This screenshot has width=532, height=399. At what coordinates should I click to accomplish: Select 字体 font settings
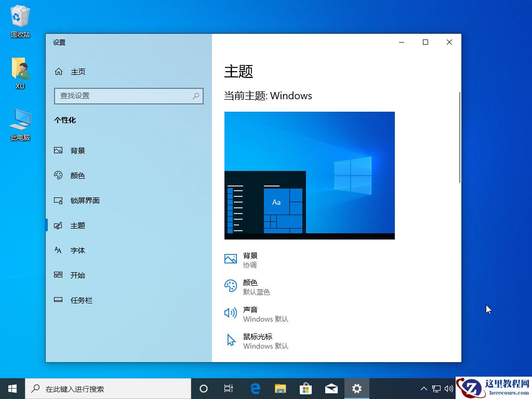[x=77, y=250]
